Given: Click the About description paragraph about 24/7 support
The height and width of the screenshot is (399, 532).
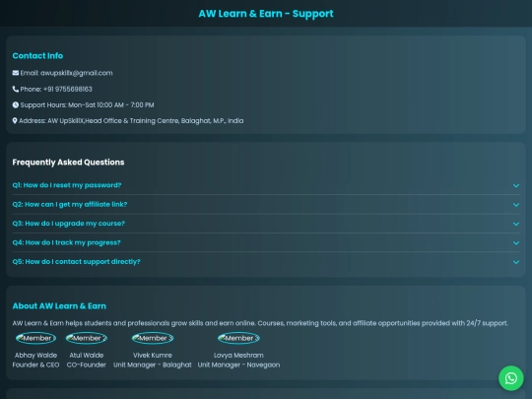Looking at the screenshot, I should (260, 323).
